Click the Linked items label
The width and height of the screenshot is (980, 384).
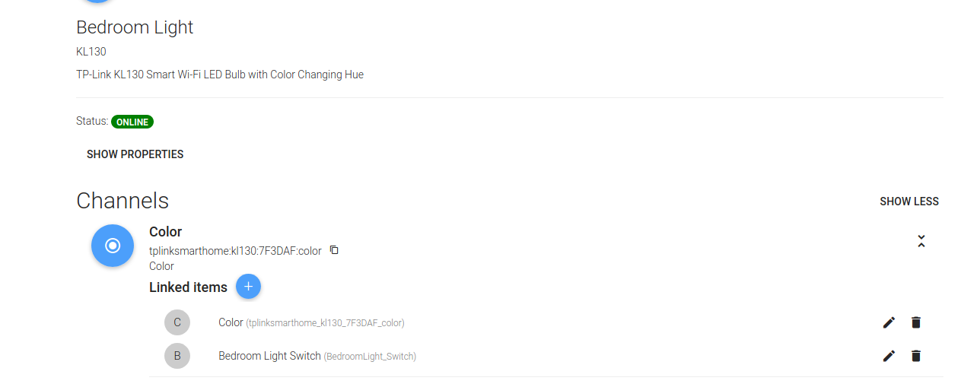tap(188, 287)
